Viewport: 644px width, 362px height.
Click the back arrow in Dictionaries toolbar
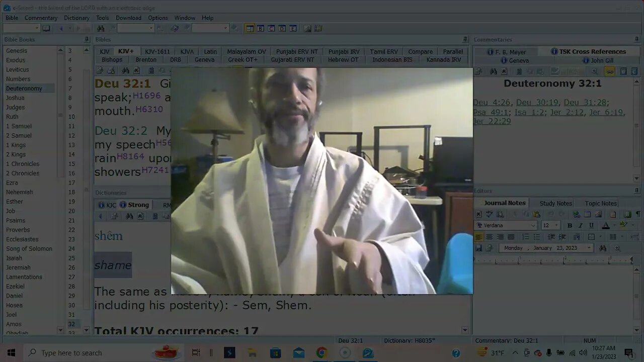click(x=100, y=216)
